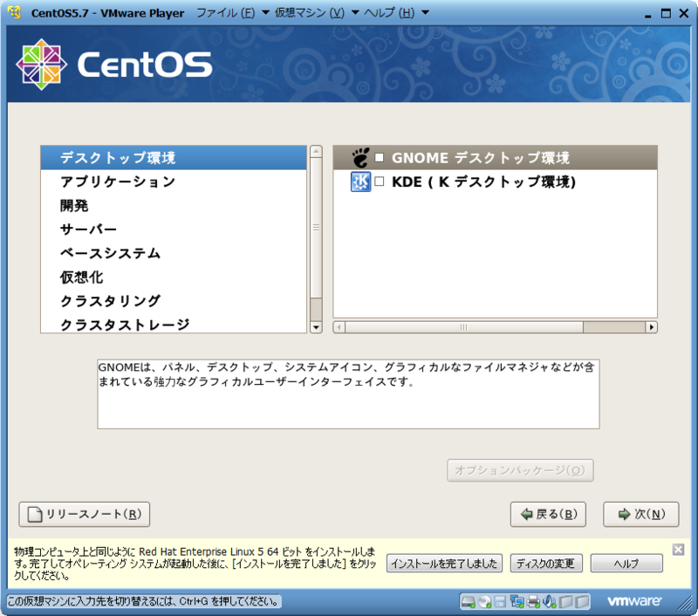Click the Ctrl+G input hint status text
Viewport: 698px width, 616px height.
pos(144,602)
